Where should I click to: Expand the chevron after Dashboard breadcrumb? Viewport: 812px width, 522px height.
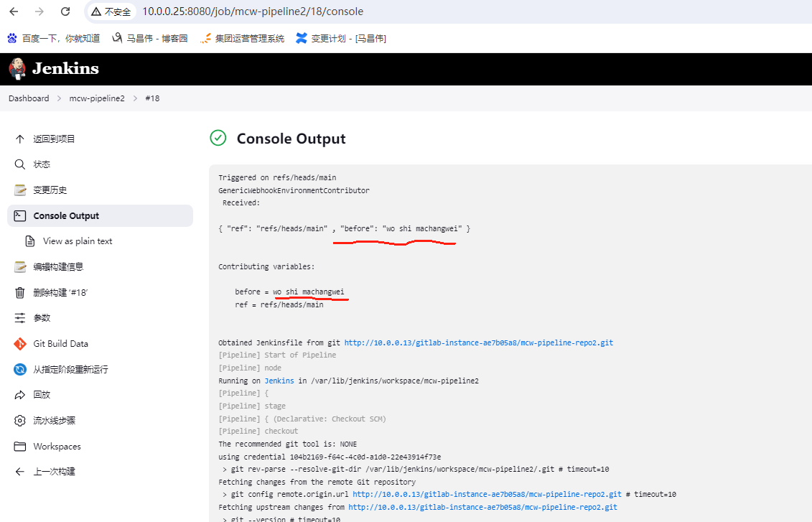59,98
